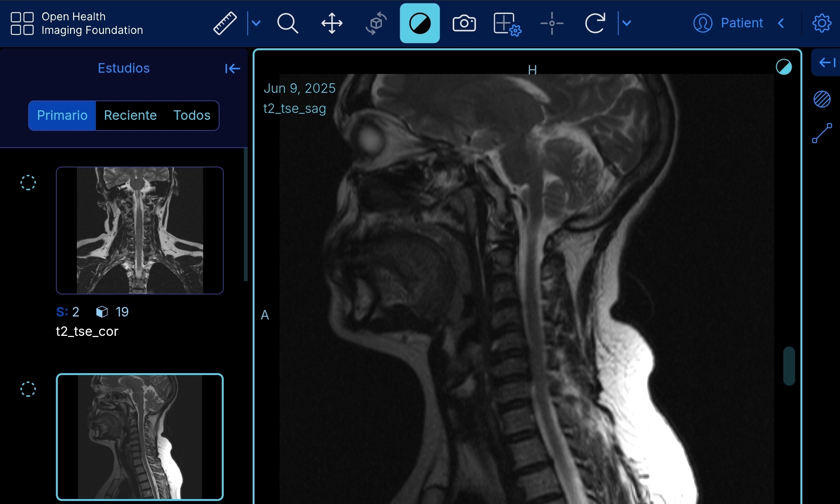This screenshot has height=504, width=840.
Task: Enable the Crosshairs tool
Action: click(552, 23)
